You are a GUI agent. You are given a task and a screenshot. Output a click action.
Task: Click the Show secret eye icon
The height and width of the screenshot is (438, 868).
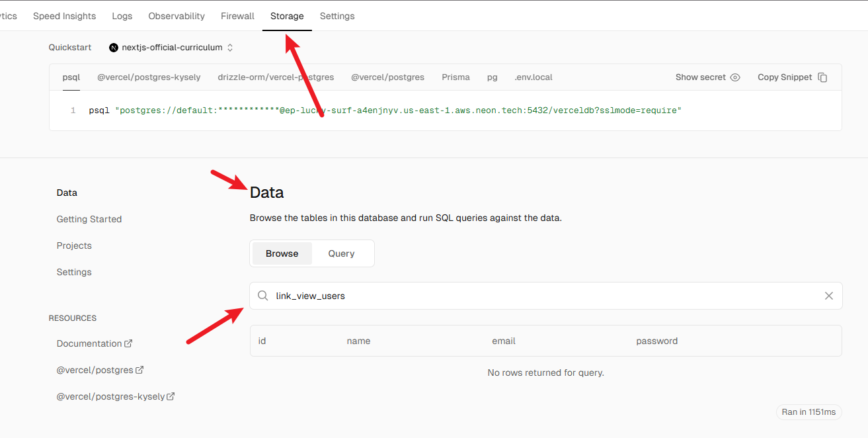[735, 77]
